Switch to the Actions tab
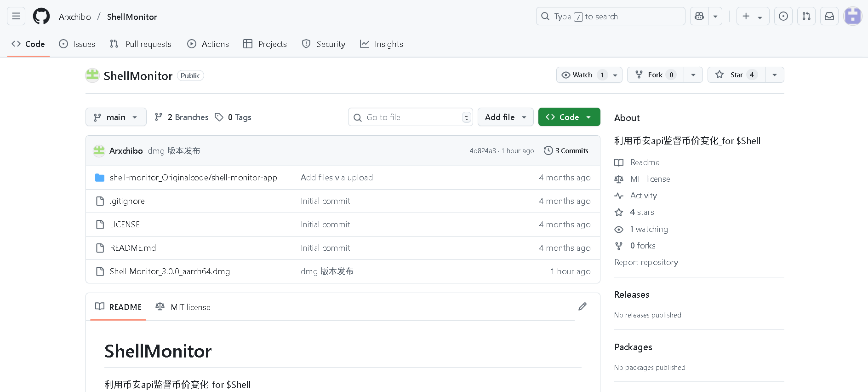Viewport: 868px width, 392px height. click(x=208, y=44)
